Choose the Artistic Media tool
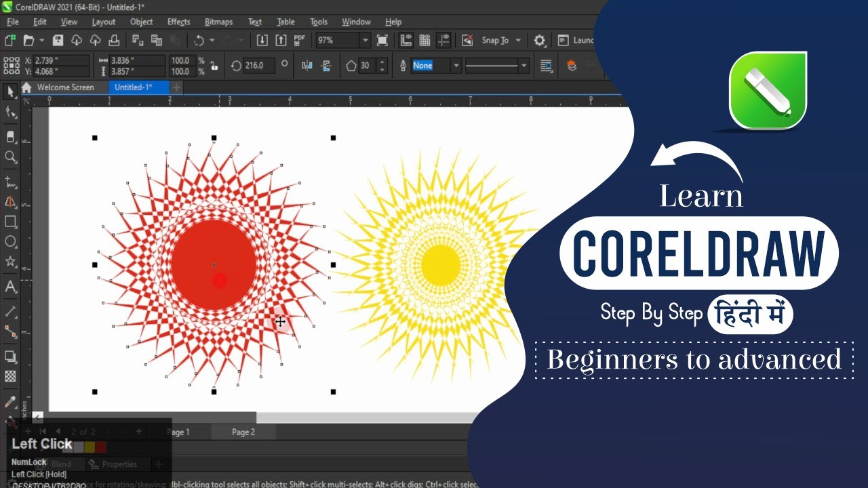Screen dimensions: 868x488 (10, 201)
